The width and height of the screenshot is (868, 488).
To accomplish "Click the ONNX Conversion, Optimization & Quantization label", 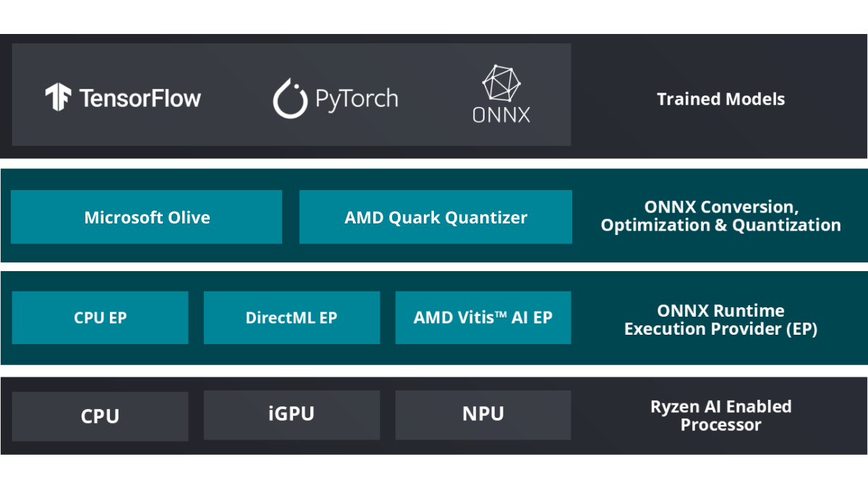I will tap(720, 216).
